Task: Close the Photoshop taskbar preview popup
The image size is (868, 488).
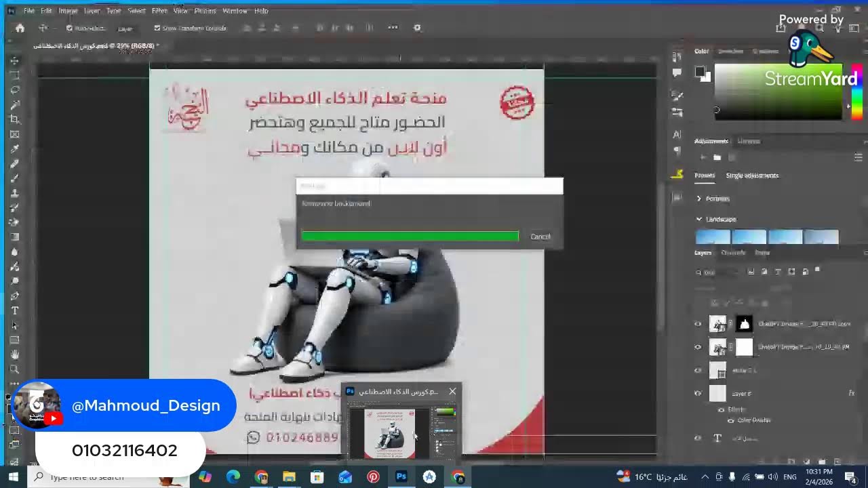Action: tap(452, 391)
